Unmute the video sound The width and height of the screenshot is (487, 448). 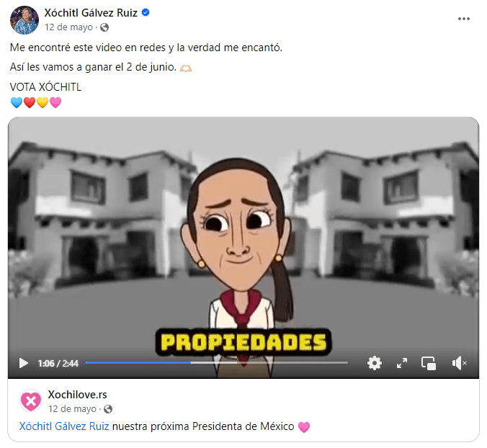coord(459,363)
